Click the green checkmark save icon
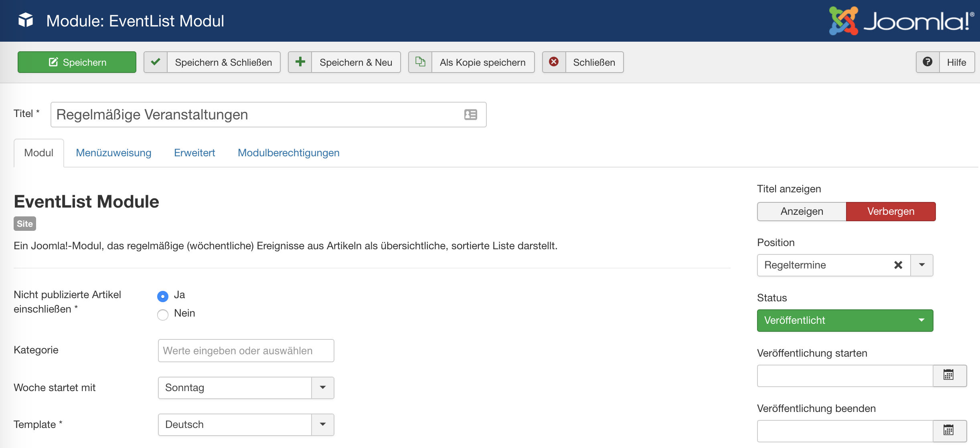The width and height of the screenshot is (980, 448). pyautogui.click(x=156, y=62)
